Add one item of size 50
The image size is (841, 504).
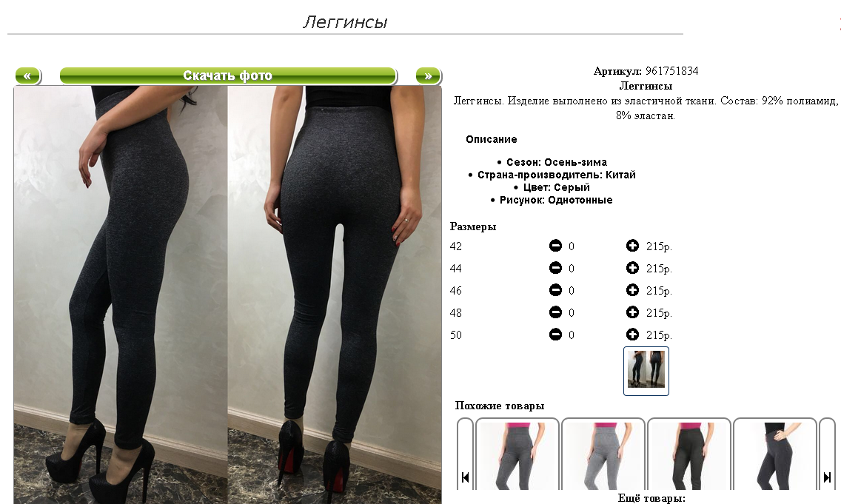(x=632, y=335)
